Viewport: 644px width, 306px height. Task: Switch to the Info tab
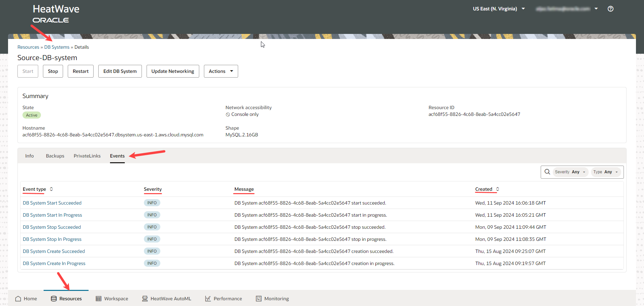[30, 156]
